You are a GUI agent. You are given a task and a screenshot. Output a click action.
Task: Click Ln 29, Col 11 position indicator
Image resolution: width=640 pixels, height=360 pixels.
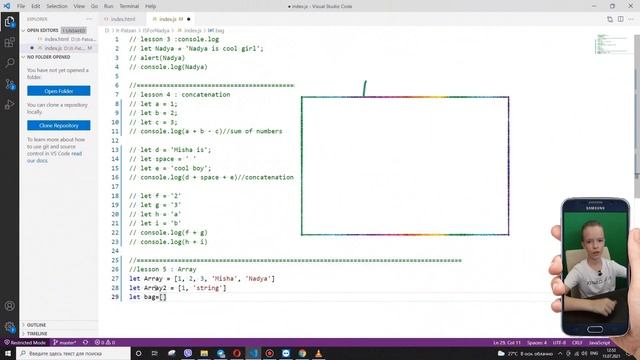click(507, 342)
